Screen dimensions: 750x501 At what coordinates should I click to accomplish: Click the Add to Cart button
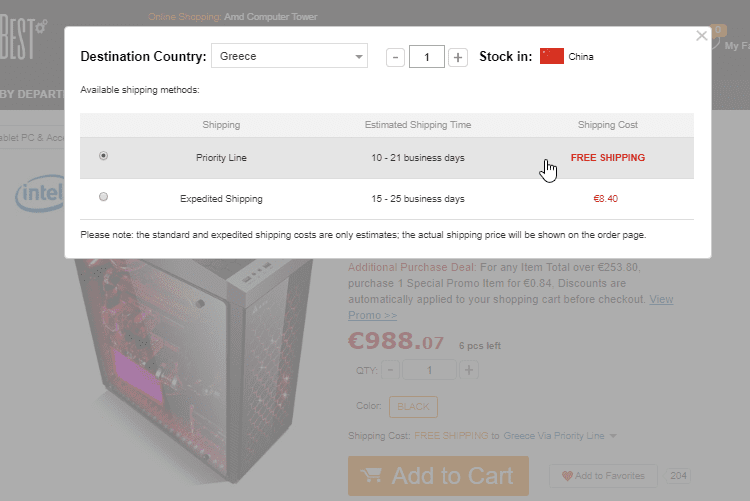tap(438, 476)
